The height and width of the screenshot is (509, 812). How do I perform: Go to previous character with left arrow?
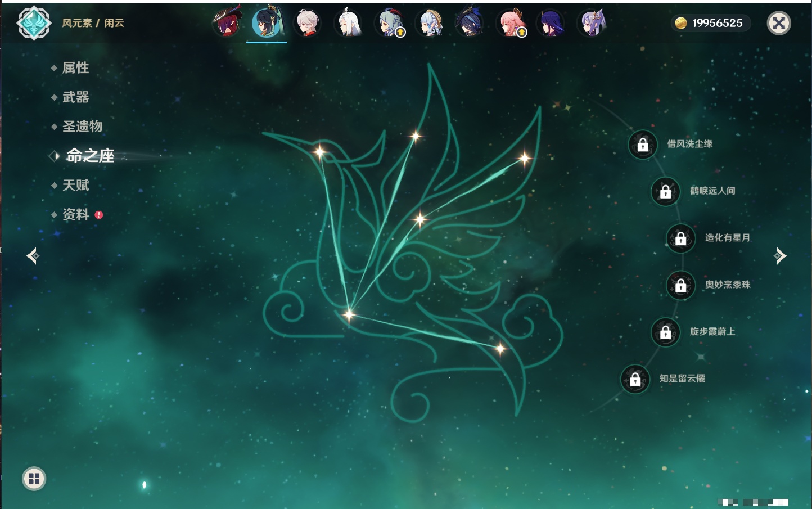[33, 256]
